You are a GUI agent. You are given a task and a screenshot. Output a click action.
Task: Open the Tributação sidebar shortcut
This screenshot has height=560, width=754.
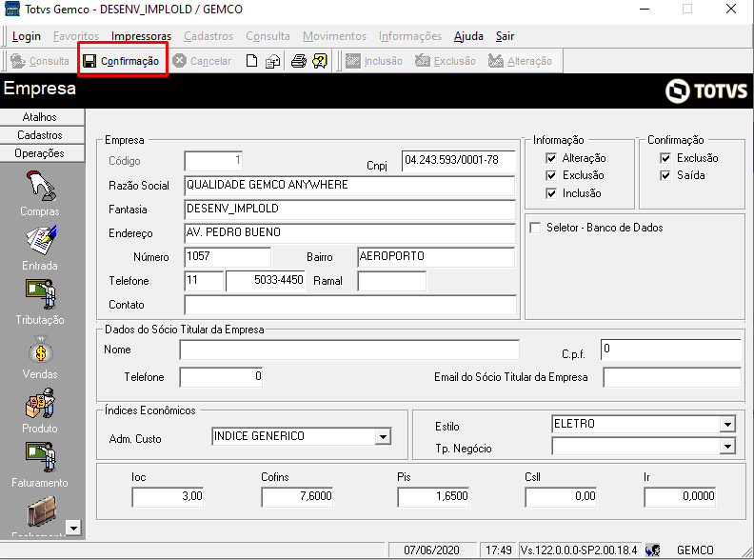(x=40, y=303)
